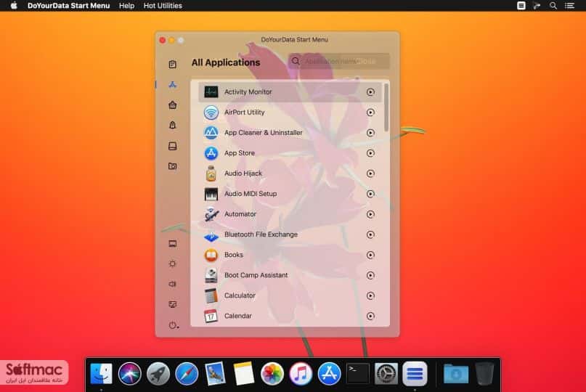Screen dimensions: 586x392
Task: Open the camera folder sidebar icon
Action: [x=172, y=166]
